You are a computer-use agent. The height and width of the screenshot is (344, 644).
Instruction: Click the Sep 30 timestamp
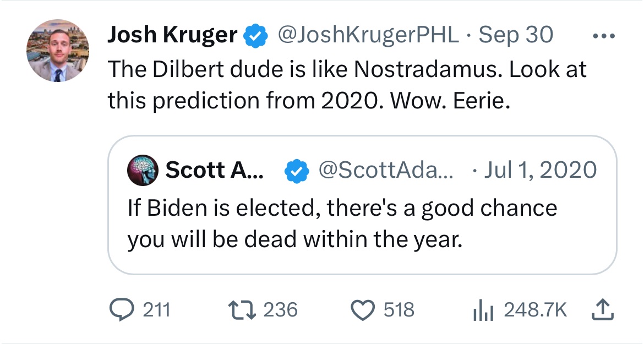click(516, 36)
